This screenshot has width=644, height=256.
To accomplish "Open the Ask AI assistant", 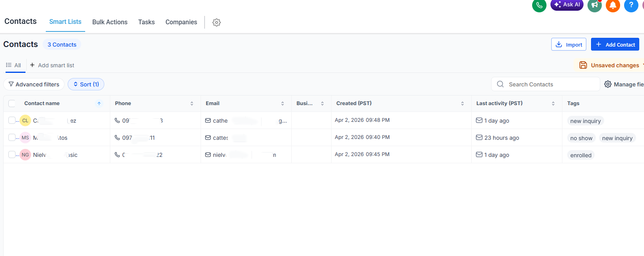I will tap(567, 5).
